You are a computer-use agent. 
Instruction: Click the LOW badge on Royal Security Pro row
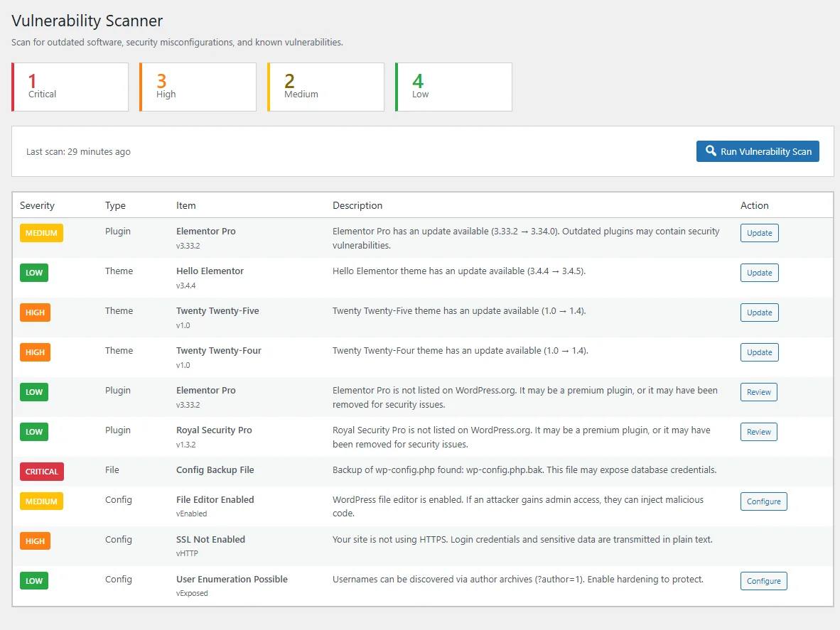coord(34,432)
